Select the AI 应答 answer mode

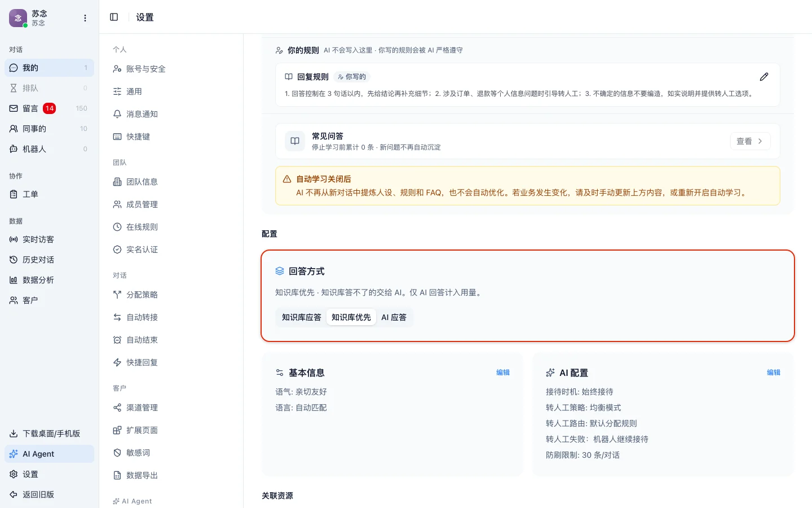pos(394,317)
